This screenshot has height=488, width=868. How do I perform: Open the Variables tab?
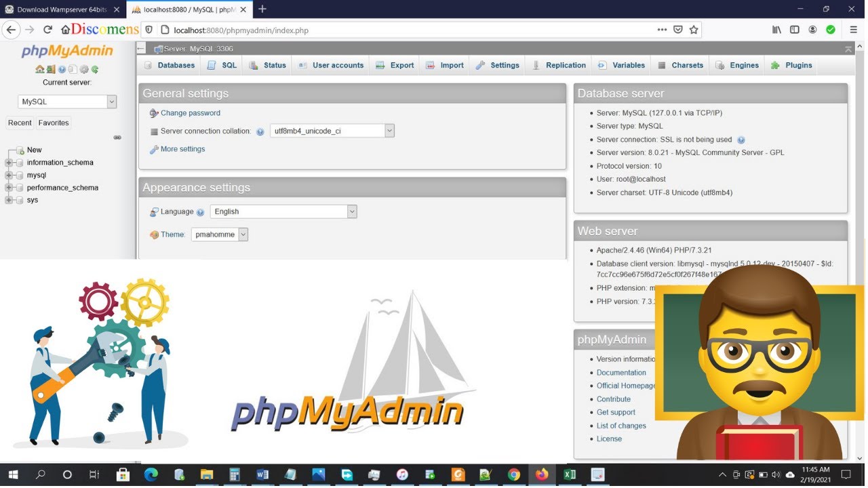pyautogui.click(x=621, y=65)
